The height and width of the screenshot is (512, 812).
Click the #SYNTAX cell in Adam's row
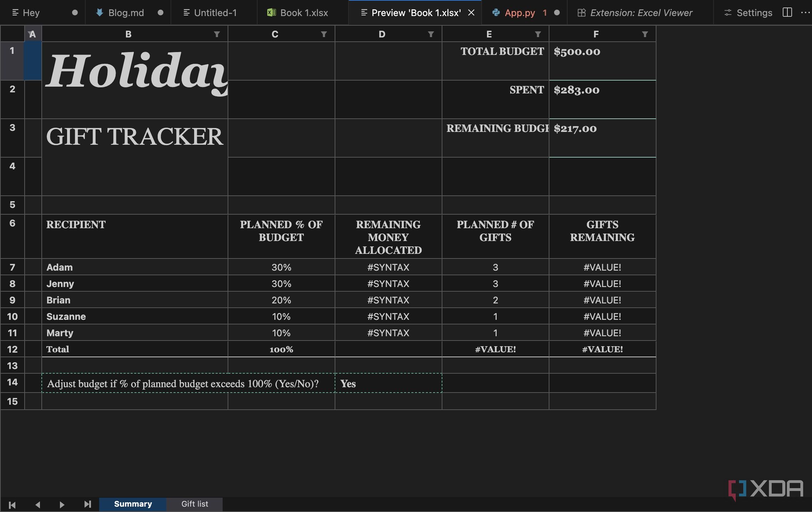point(388,267)
